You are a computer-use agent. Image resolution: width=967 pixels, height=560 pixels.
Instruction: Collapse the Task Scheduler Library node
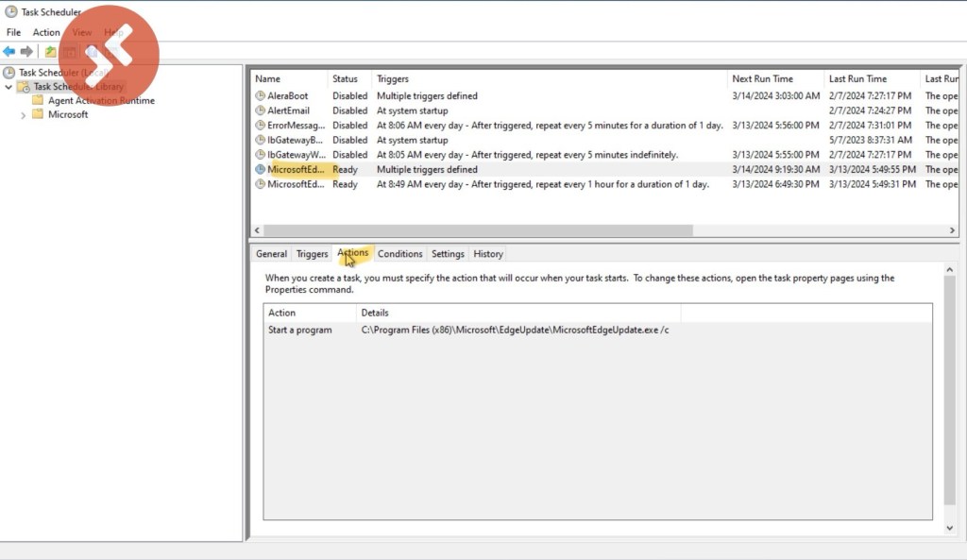(8, 87)
